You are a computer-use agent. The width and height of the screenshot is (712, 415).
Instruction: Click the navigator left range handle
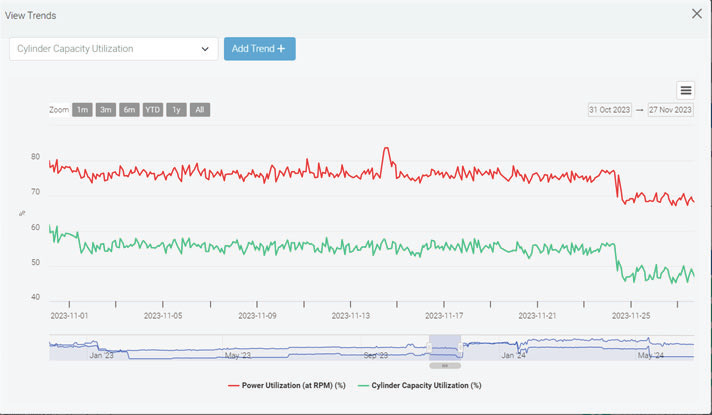coord(429,347)
